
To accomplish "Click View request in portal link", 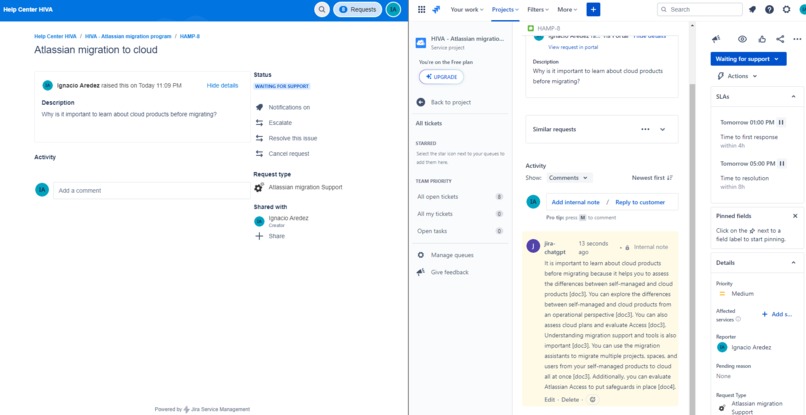I will [x=573, y=47].
